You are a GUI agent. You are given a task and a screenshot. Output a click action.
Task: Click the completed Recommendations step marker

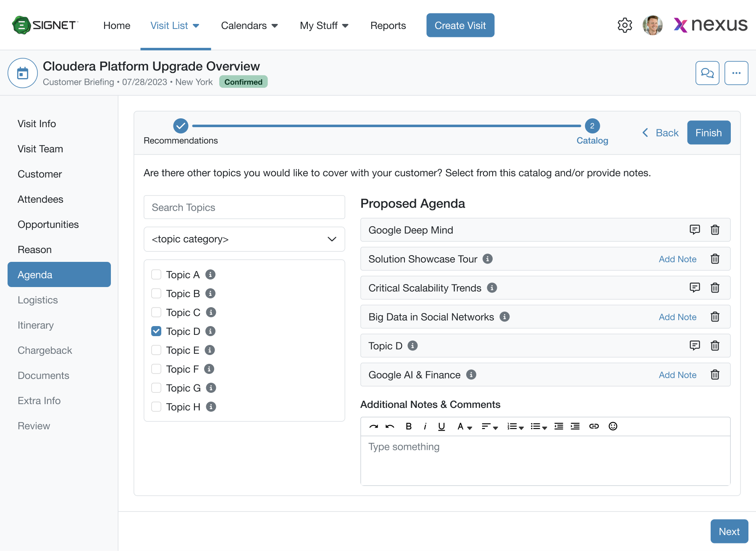(x=181, y=125)
